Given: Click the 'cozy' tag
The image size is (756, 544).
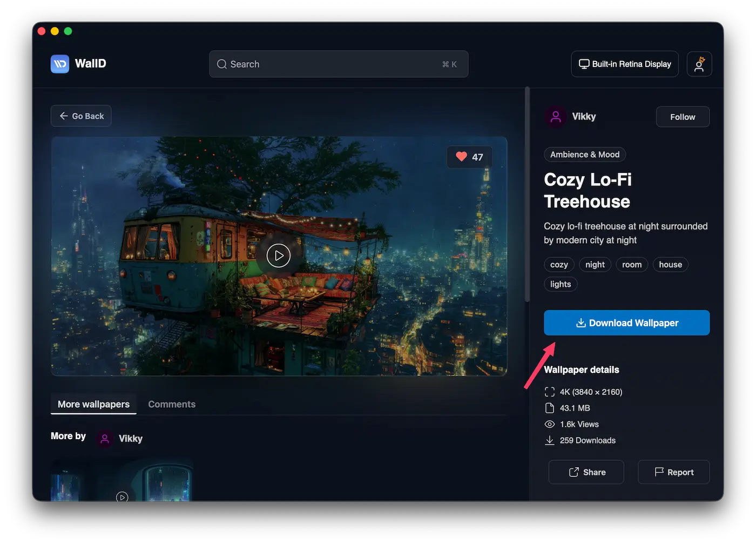Looking at the screenshot, I should click(x=558, y=265).
